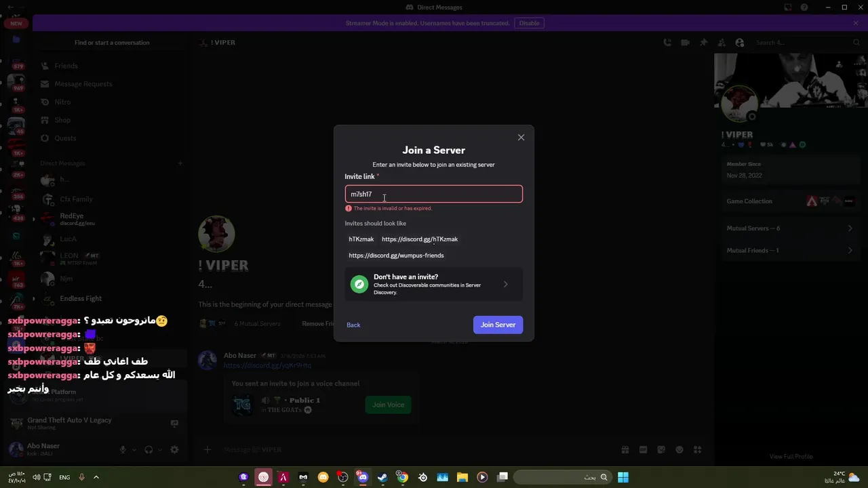Screen dimensions: 868x488
Task: Disable Streamer Mode from the banner
Action: point(529,23)
